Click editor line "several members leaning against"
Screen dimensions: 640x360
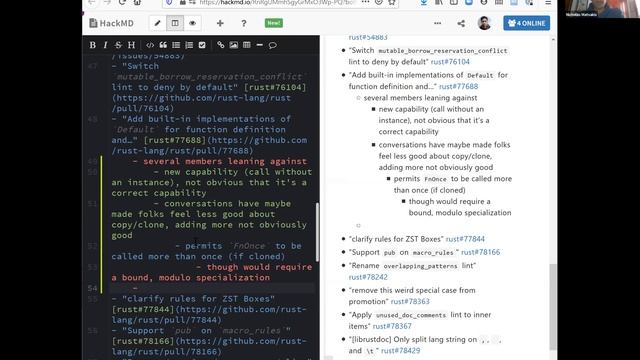tap(225, 161)
